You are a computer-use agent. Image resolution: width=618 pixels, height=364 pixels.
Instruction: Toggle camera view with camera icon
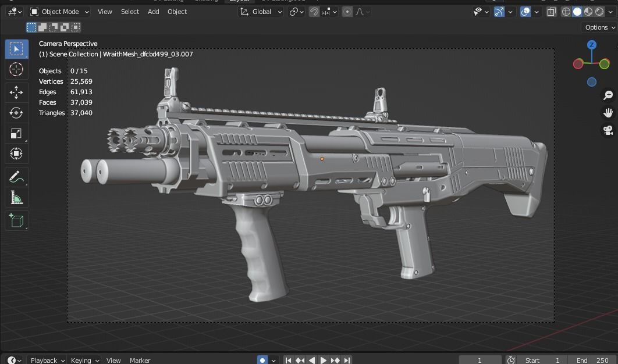tap(608, 130)
